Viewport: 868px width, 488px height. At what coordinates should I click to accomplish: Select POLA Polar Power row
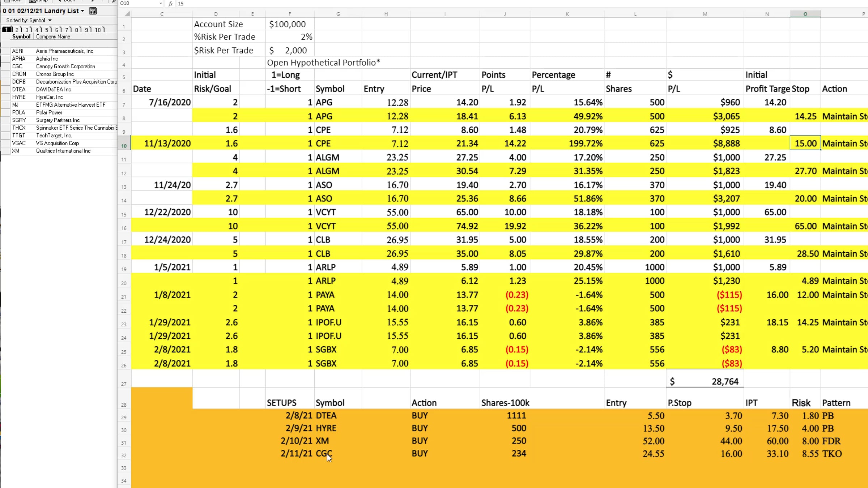click(59, 112)
